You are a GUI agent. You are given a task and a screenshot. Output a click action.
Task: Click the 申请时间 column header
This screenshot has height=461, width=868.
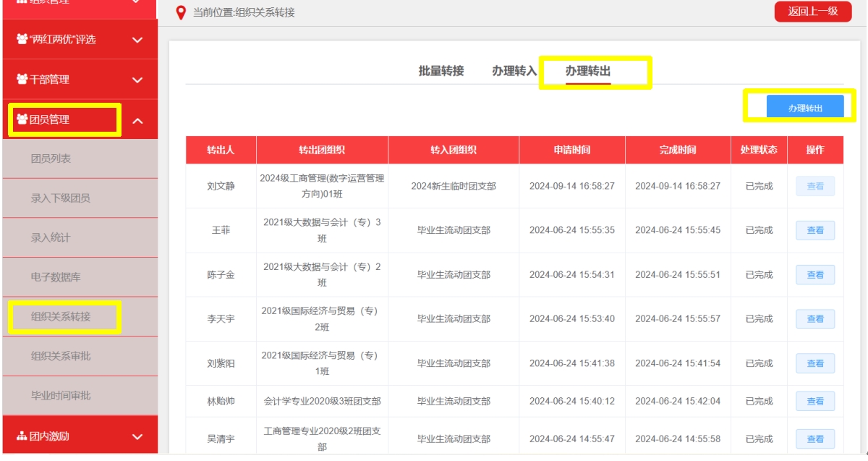[571, 150]
